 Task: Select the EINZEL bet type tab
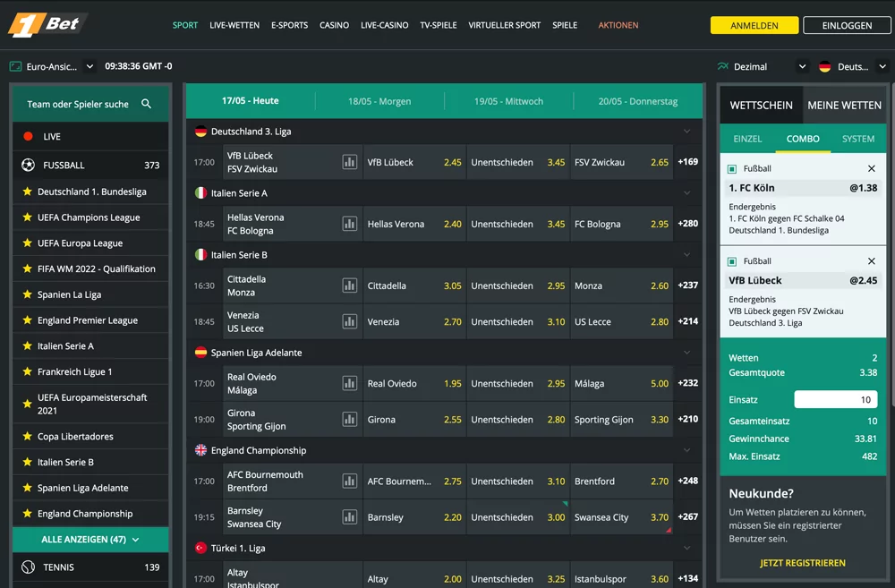click(x=747, y=139)
